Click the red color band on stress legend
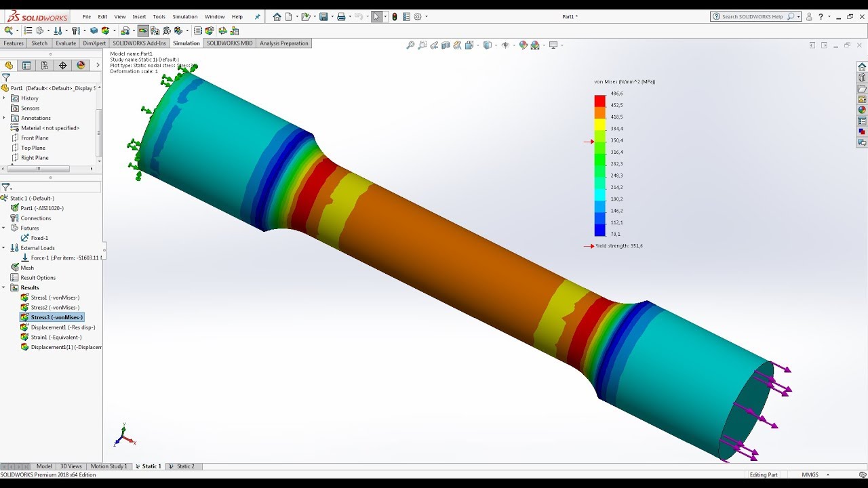This screenshot has height=488, width=868. click(599, 100)
